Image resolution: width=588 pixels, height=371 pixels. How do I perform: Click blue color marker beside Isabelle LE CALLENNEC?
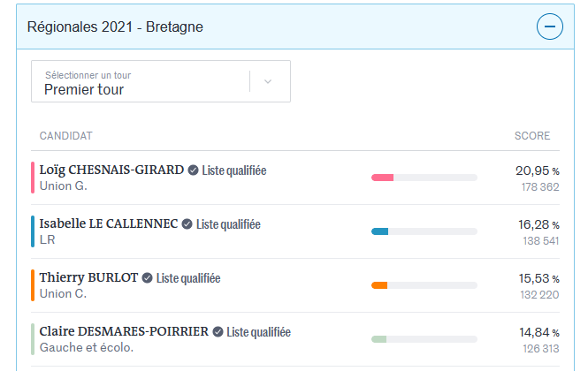(x=33, y=231)
